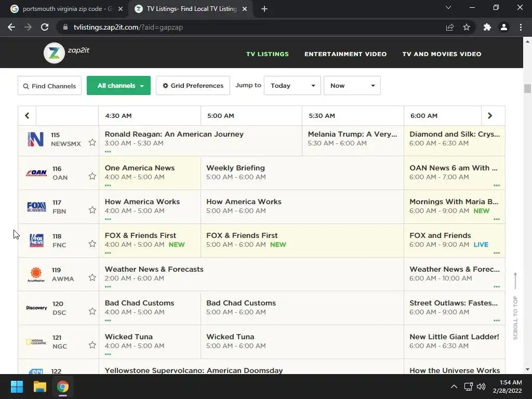Screen dimensions: 532x399
Task: Open the Newsmax channel logo
Action: (x=36, y=139)
